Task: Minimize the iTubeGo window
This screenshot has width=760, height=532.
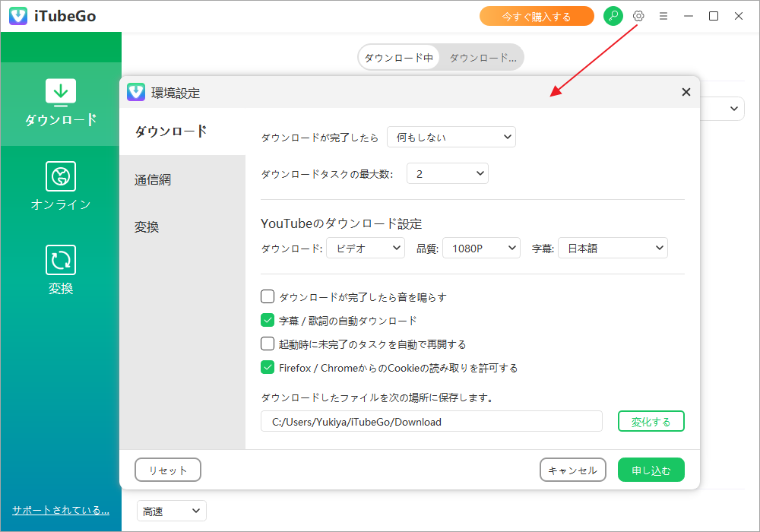Action: point(689,16)
